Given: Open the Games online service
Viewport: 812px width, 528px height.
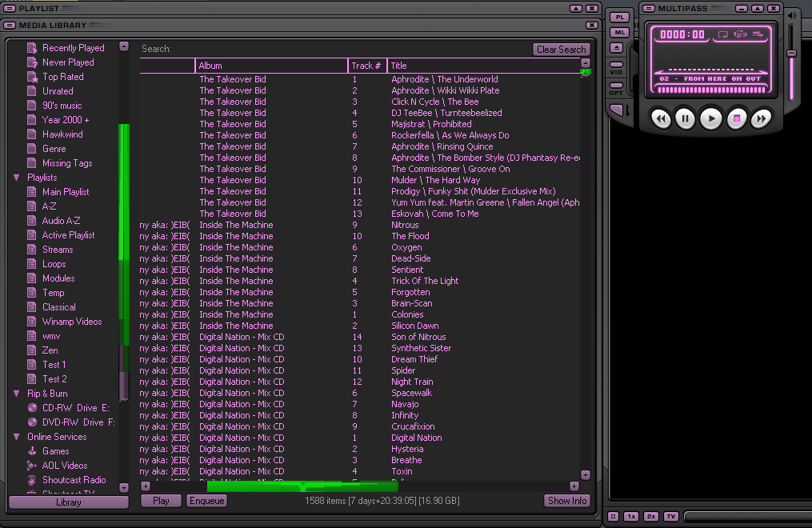Looking at the screenshot, I should [x=55, y=451].
